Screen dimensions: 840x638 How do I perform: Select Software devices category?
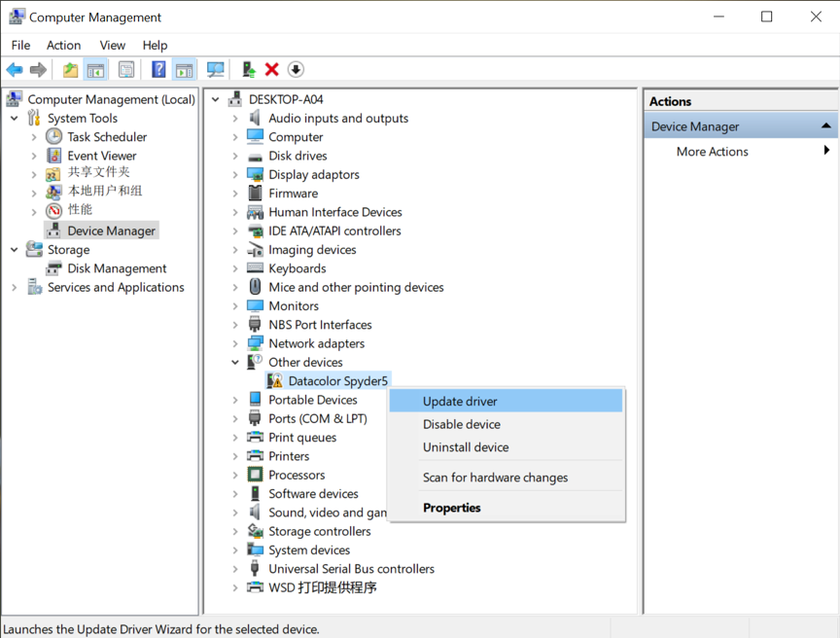[313, 493]
